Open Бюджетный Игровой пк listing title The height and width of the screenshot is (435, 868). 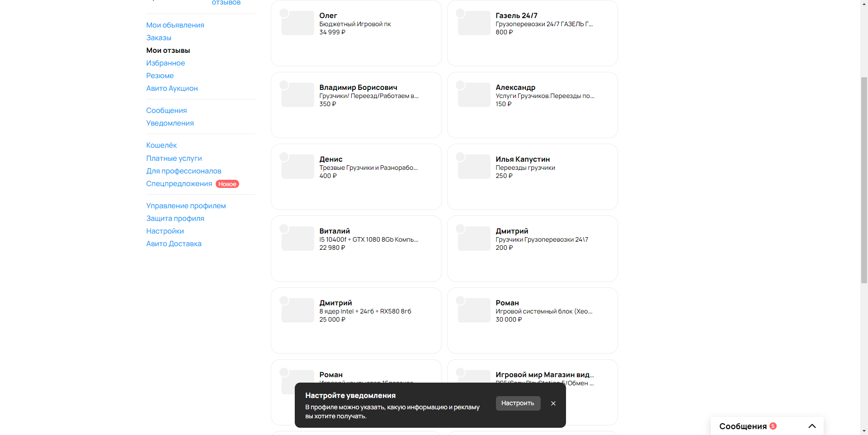point(355,24)
